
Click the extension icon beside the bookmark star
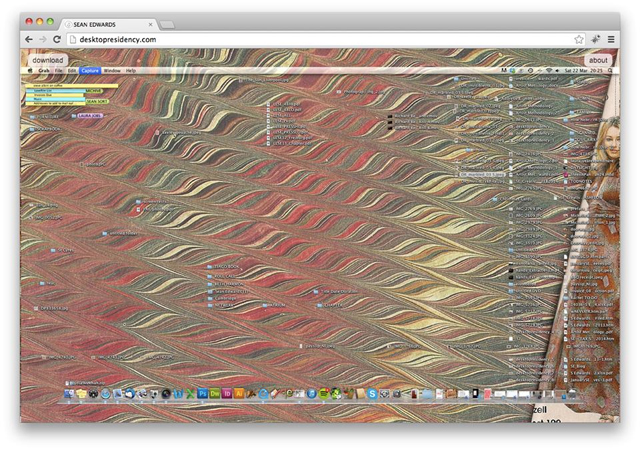(x=595, y=39)
